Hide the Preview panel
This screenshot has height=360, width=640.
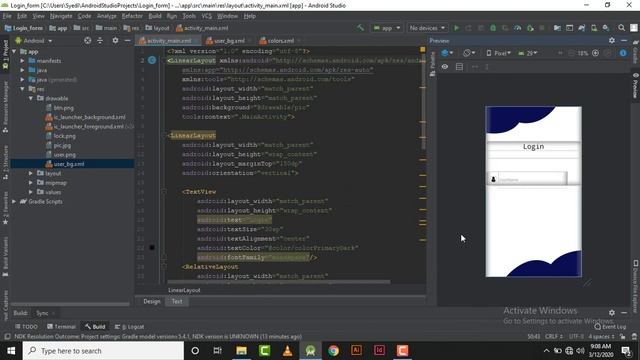point(624,40)
